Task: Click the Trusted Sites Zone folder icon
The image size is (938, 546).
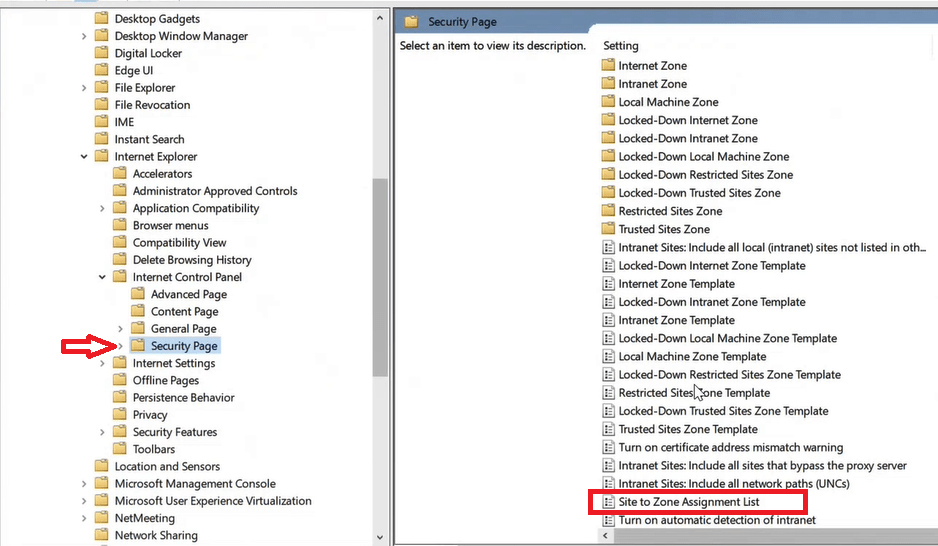Action: 608,229
